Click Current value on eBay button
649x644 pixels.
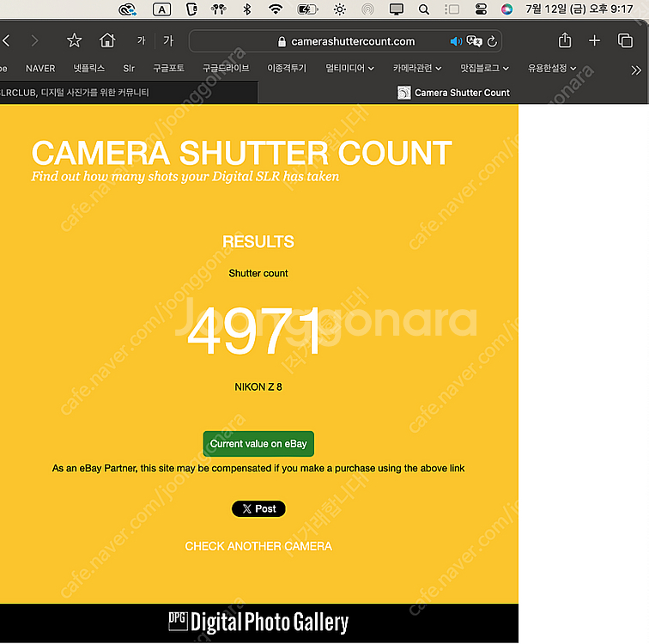(x=258, y=444)
